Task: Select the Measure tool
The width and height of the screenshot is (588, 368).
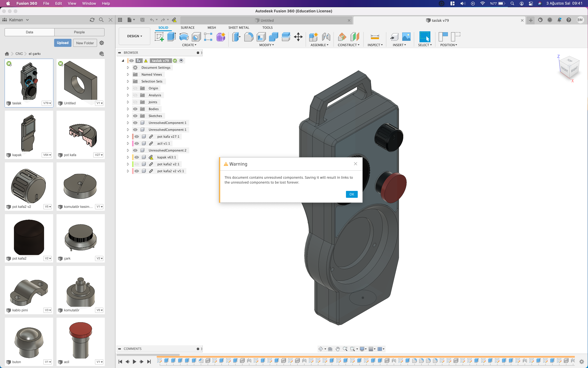Action: pyautogui.click(x=375, y=37)
